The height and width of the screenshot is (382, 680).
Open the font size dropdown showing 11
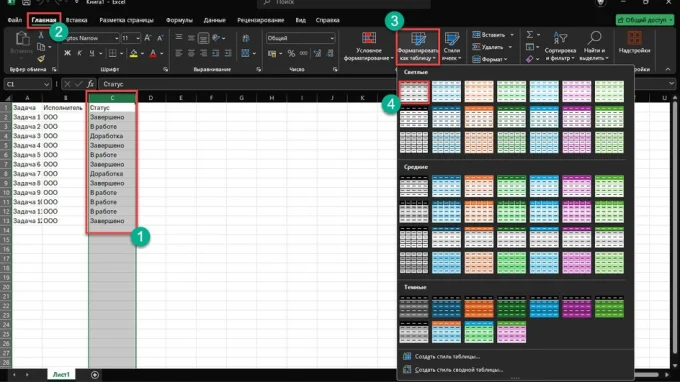tap(138, 38)
